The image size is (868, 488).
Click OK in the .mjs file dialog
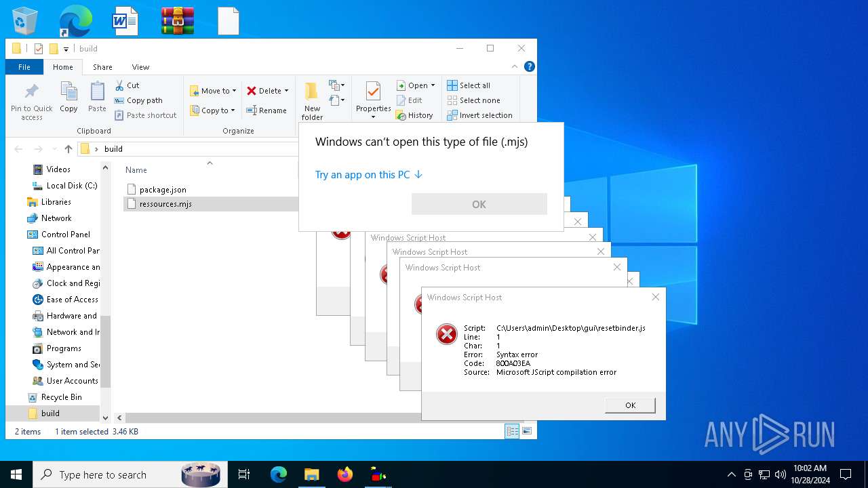point(479,204)
